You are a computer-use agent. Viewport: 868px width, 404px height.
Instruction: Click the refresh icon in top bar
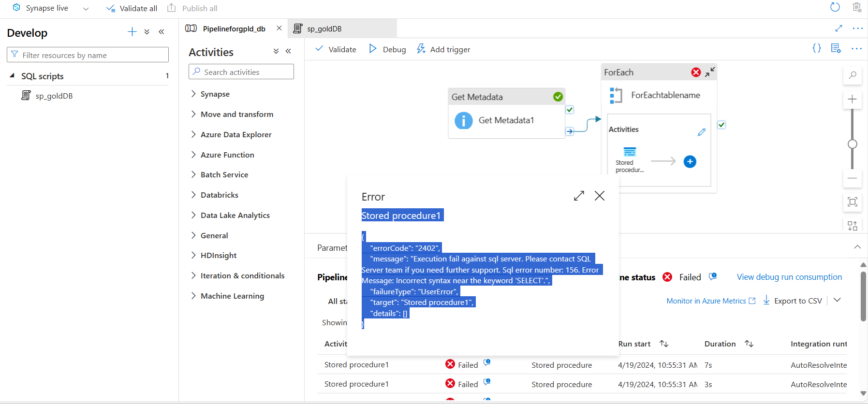pos(835,7)
